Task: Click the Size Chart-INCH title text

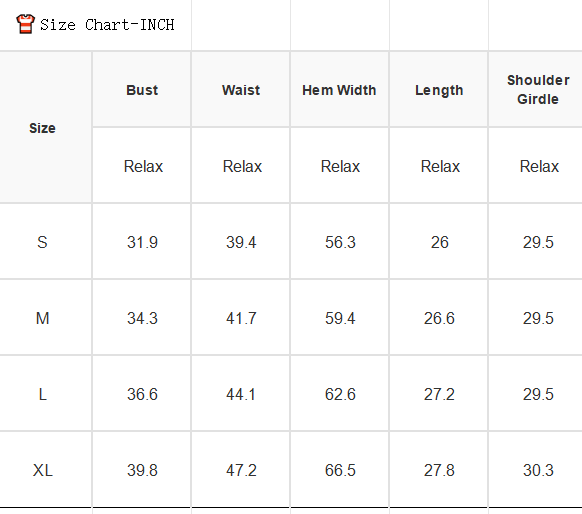Action: point(107,25)
